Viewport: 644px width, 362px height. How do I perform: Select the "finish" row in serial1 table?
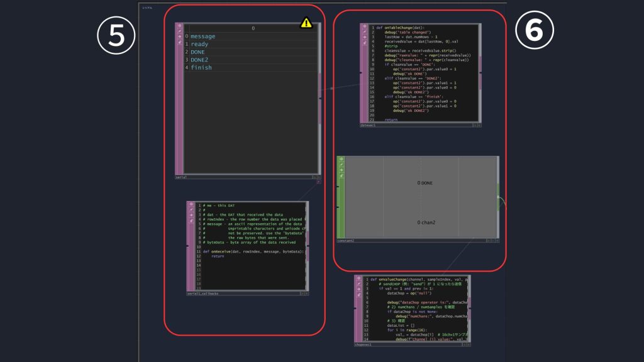[x=201, y=68]
